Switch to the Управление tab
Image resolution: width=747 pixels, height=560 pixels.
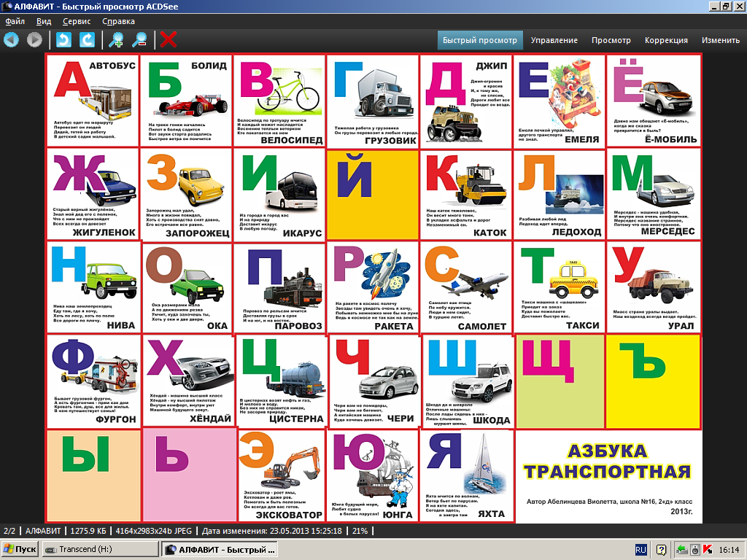pyautogui.click(x=554, y=40)
